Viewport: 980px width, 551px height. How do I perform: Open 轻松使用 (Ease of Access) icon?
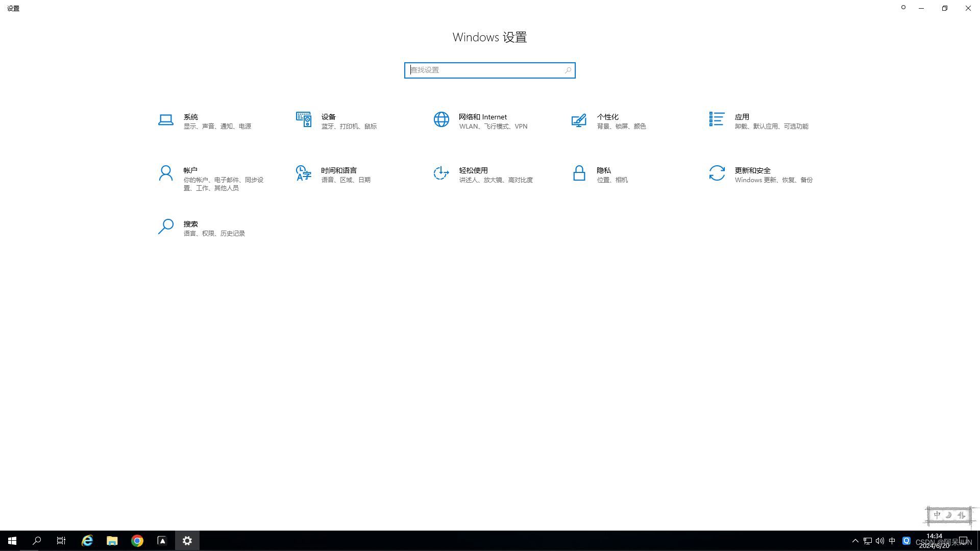(x=441, y=173)
